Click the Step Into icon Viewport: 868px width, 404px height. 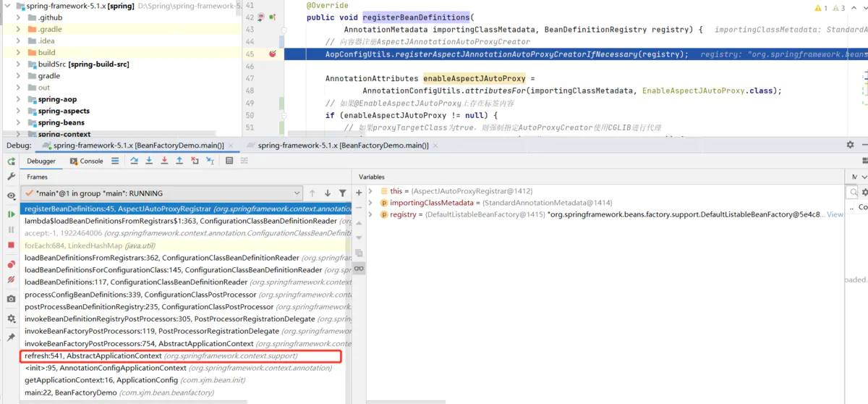pyautogui.click(x=149, y=161)
